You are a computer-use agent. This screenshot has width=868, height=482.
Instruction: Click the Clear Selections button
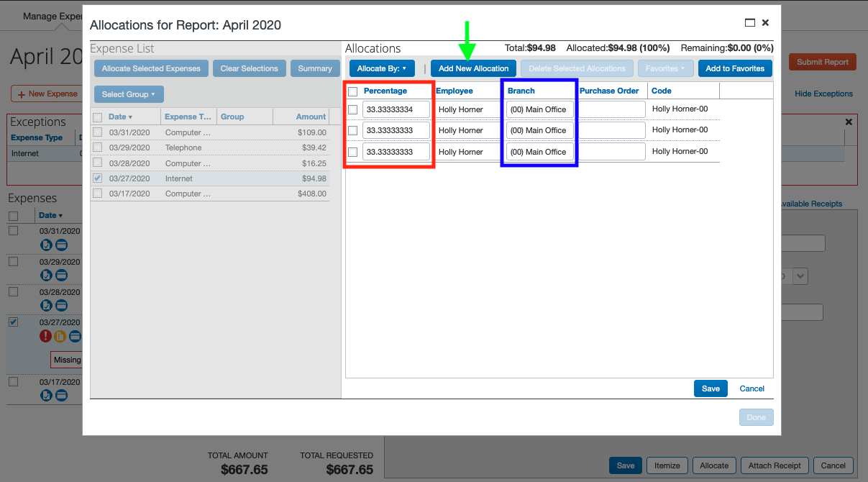coord(249,68)
